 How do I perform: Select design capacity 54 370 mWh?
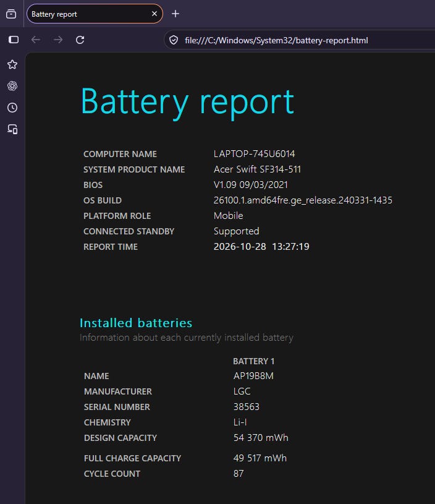261,438
